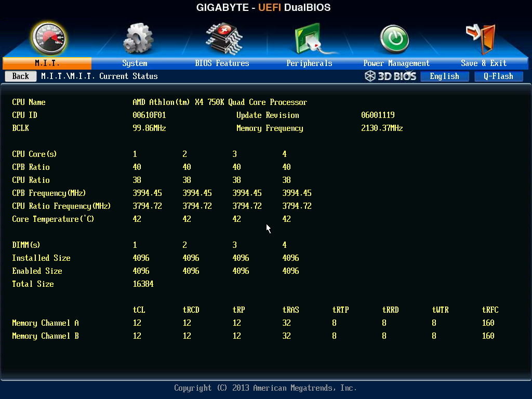Click the Memory Frequency value 2130.37MHz
The image size is (532, 399).
(382, 128)
